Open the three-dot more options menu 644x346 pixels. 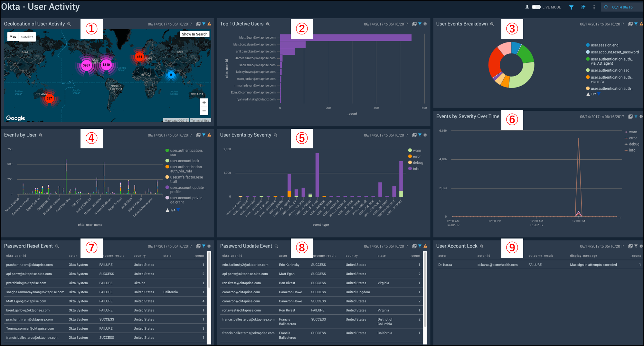[x=594, y=7]
